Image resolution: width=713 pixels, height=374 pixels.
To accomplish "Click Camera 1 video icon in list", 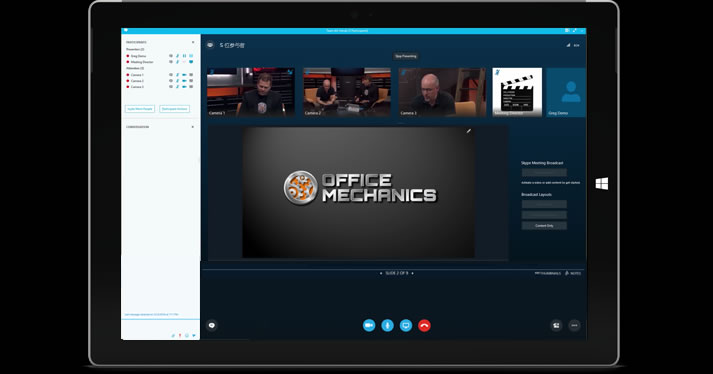I will click(184, 75).
